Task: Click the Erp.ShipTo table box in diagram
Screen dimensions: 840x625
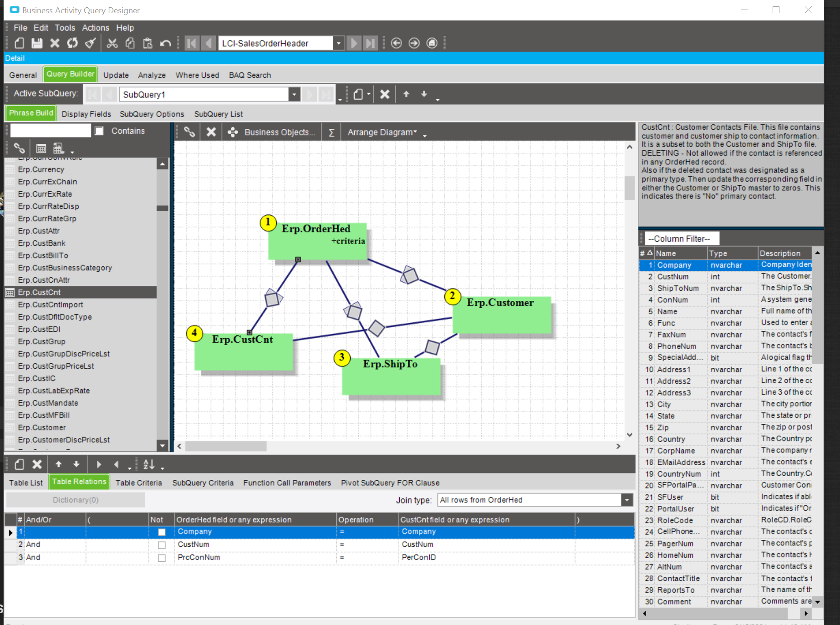Action: 392,376
